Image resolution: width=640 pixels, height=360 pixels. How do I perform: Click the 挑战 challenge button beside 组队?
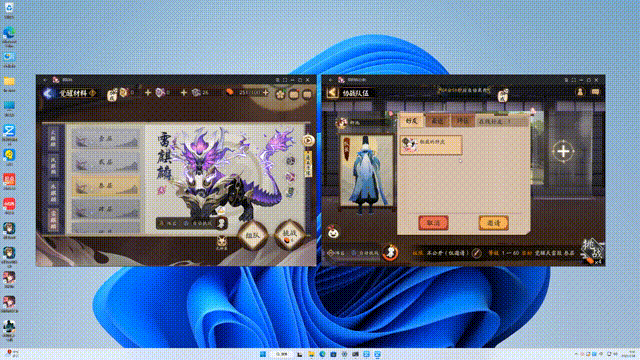tap(289, 234)
